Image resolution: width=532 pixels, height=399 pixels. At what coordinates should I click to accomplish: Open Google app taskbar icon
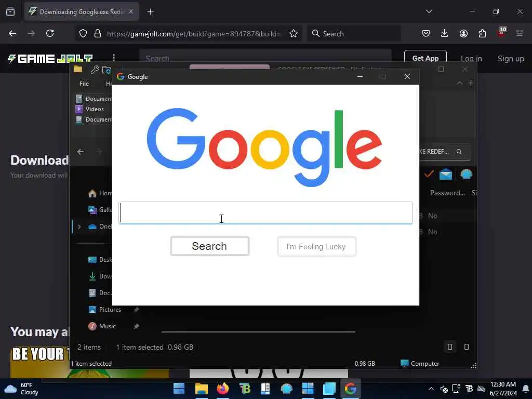click(x=351, y=389)
